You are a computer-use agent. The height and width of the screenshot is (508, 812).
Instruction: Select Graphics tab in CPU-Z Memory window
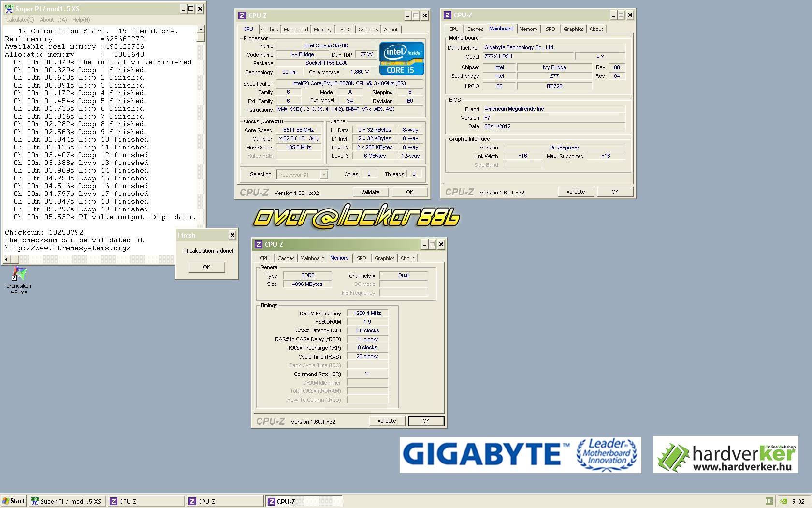click(385, 258)
